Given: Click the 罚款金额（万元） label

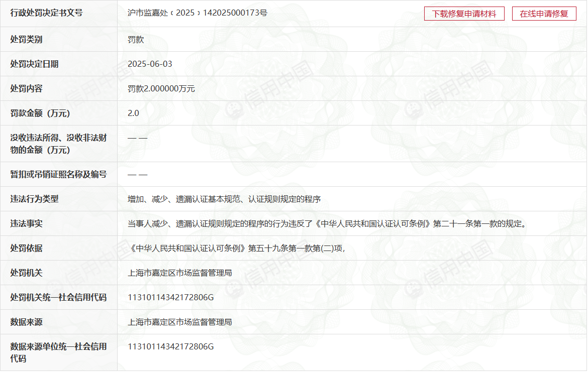Looking at the screenshot, I should tap(40, 113).
